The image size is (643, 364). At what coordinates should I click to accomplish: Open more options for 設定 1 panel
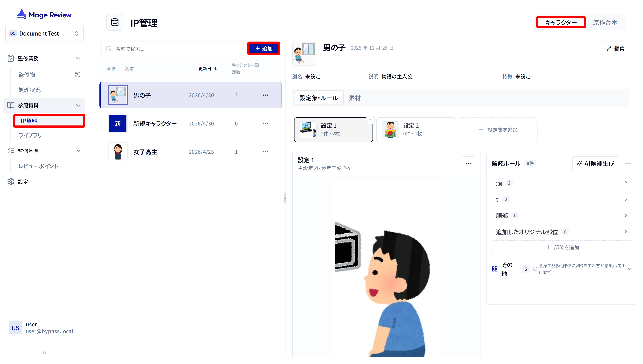[x=468, y=163]
